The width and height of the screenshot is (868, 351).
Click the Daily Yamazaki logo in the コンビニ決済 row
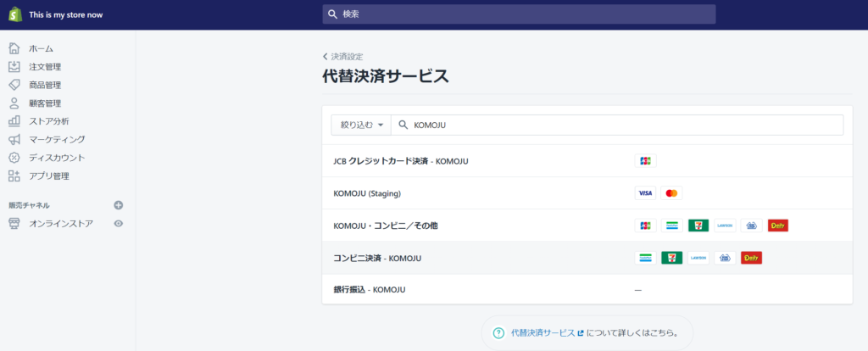(752, 258)
